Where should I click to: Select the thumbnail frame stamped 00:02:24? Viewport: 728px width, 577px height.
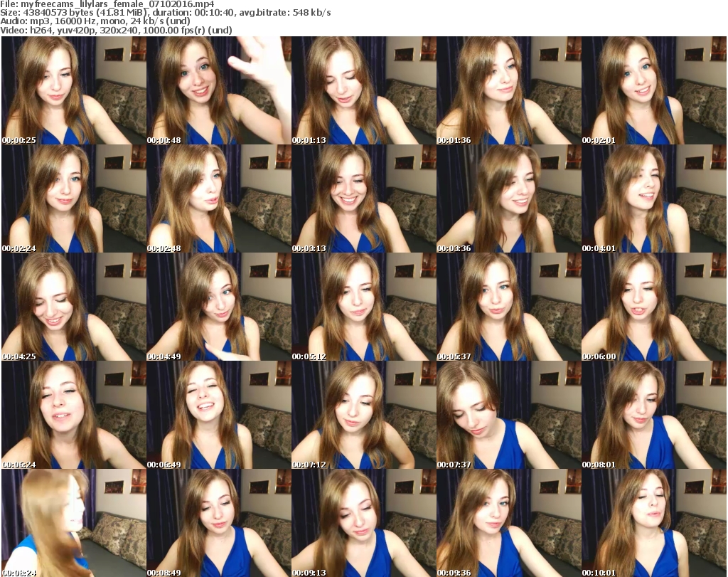(x=74, y=198)
